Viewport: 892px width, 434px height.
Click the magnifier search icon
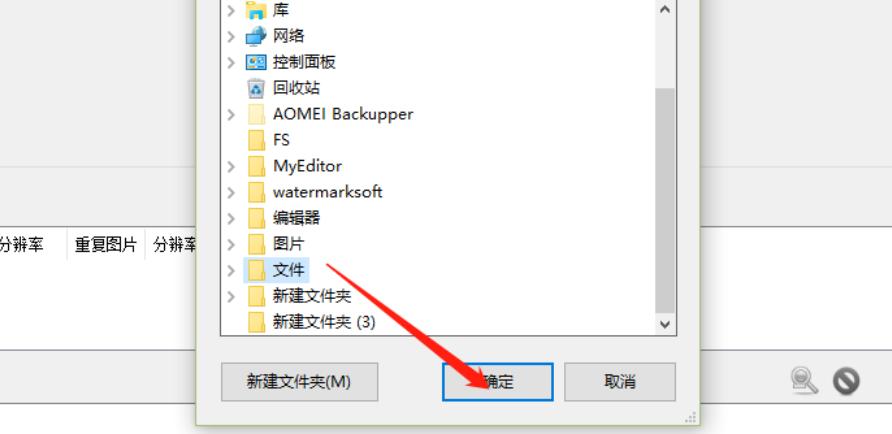pyautogui.click(x=804, y=381)
